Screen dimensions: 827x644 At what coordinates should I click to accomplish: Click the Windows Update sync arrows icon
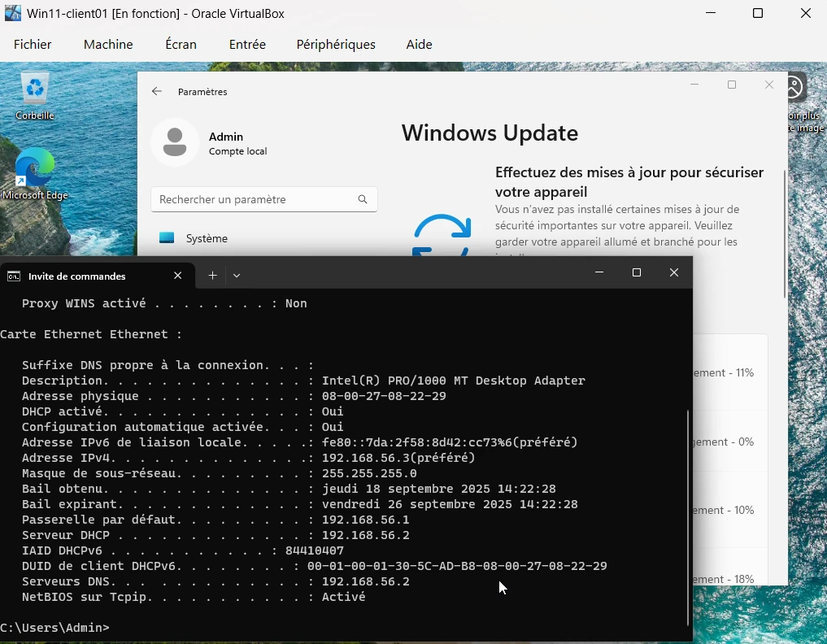coord(442,235)
